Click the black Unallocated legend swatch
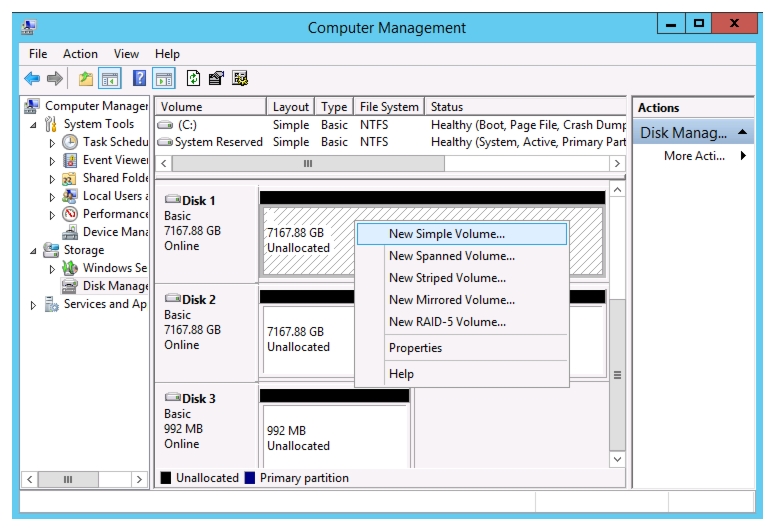776x532 pixels. pos(166,478)
